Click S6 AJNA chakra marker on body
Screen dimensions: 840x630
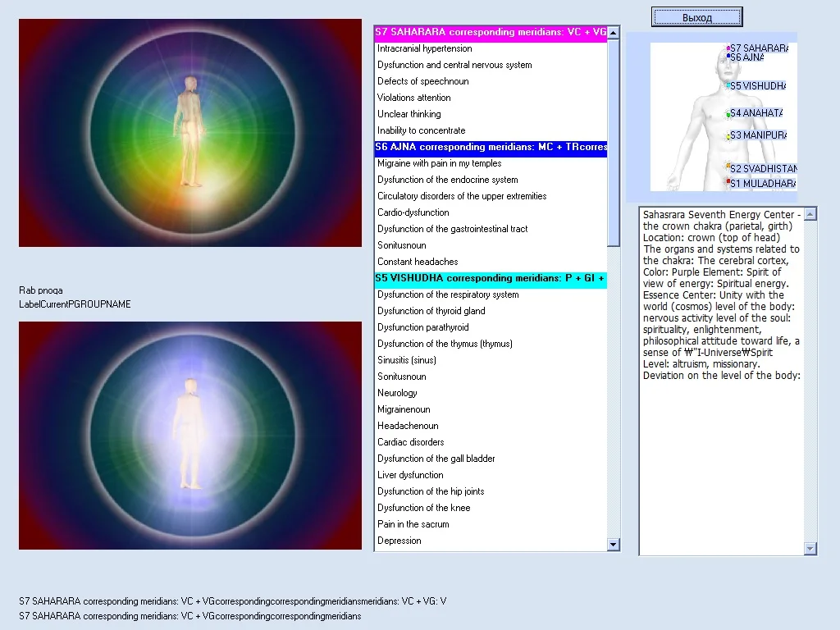click(728, 57)
